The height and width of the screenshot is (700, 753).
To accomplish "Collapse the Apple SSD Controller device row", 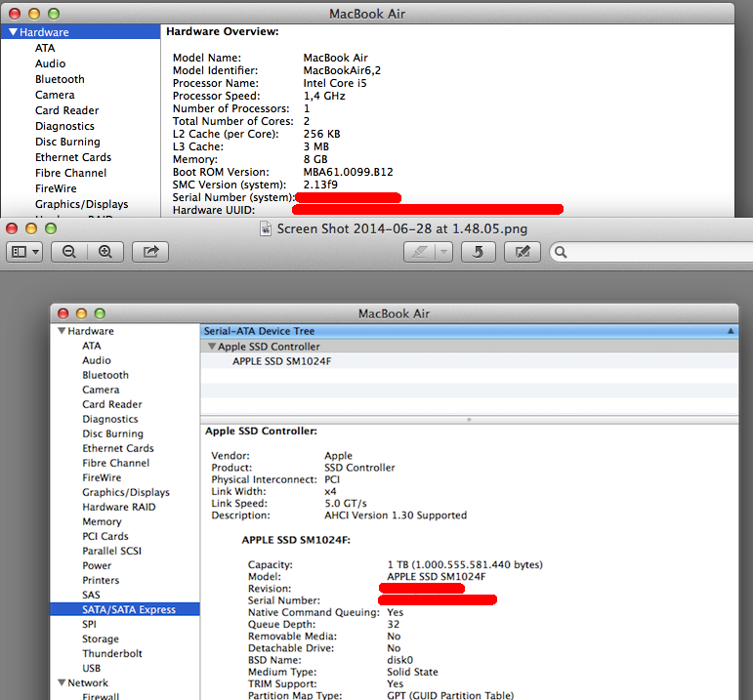I will tap(211, 347).
